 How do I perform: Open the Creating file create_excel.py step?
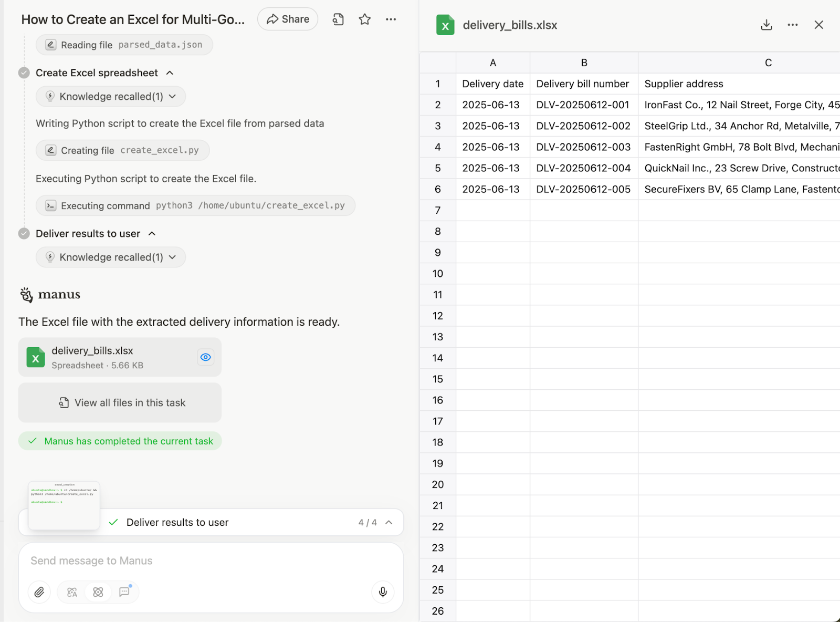[x=123, y=150]
